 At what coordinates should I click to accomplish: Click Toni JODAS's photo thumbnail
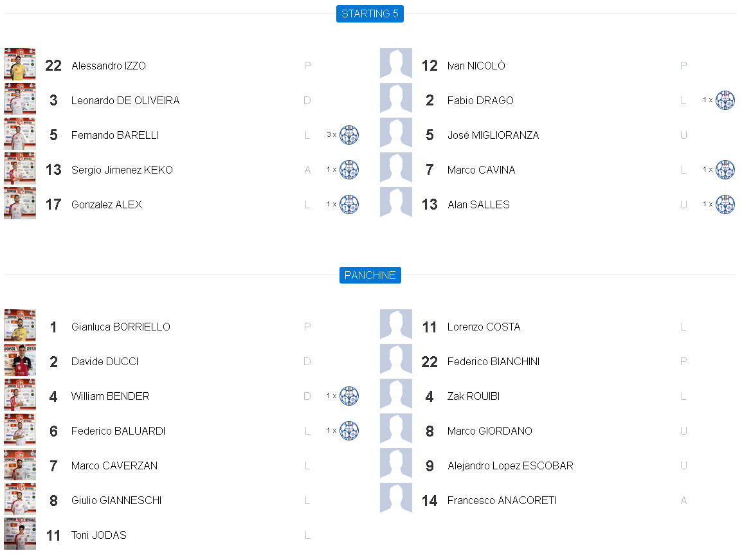pyautogui.click(x=20, y=534)
